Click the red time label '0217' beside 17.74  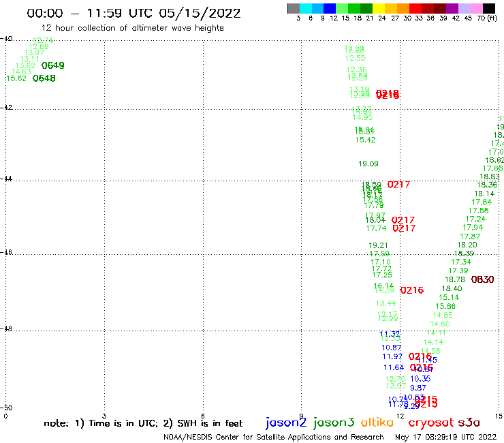(404, 228)
